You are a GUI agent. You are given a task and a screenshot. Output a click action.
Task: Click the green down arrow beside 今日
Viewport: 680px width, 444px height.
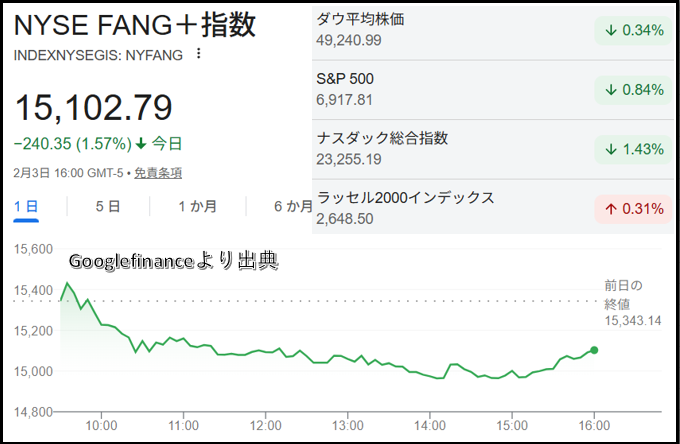[142, 144]
